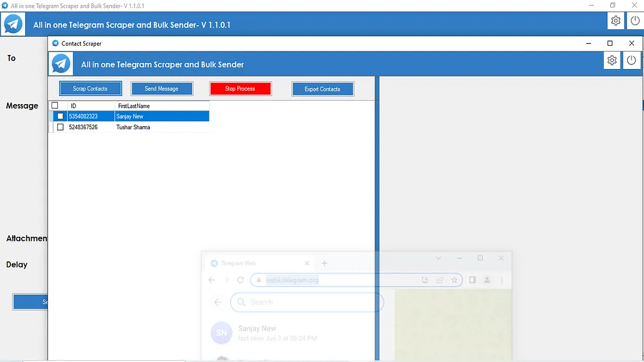Toggle the browser side panel icon

472,280
